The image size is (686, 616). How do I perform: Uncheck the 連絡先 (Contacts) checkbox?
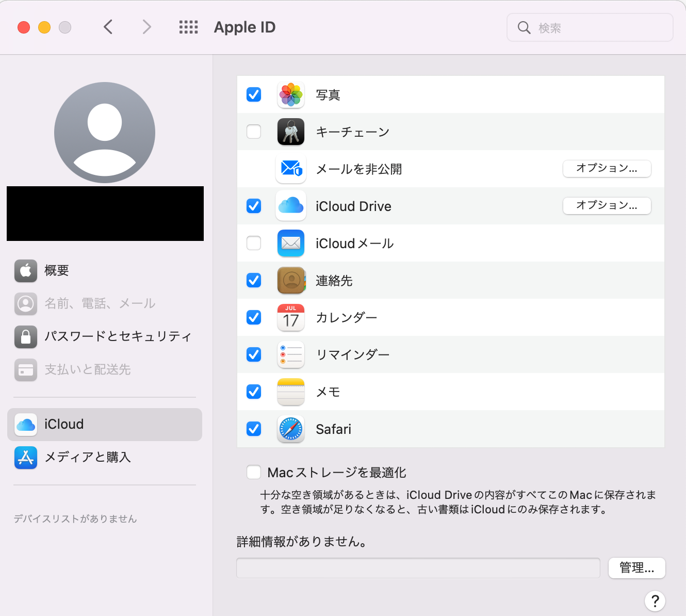click(x=254, y=280)
